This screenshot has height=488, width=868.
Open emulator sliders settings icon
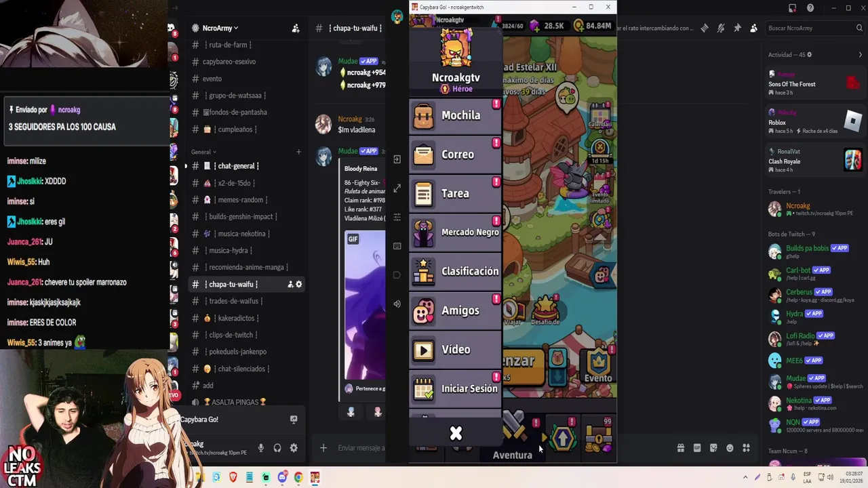[397, 217]
